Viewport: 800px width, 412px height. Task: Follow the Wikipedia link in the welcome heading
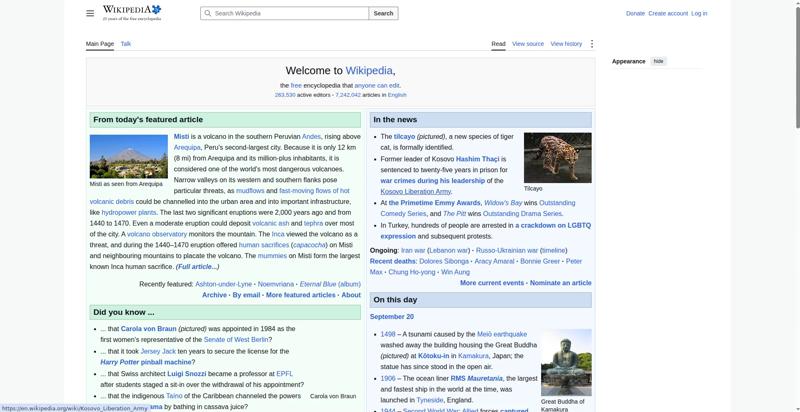point(369,71)
